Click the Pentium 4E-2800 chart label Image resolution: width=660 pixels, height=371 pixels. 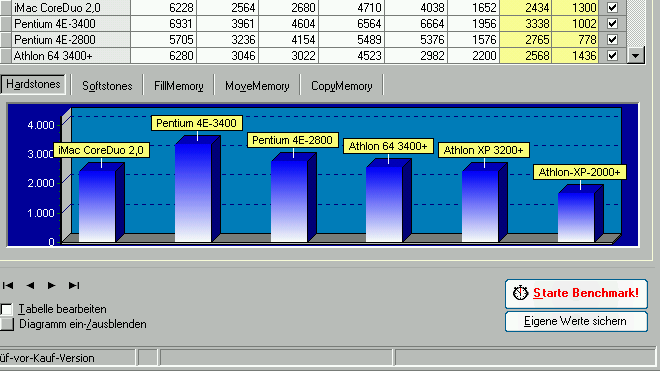[293, 140]
